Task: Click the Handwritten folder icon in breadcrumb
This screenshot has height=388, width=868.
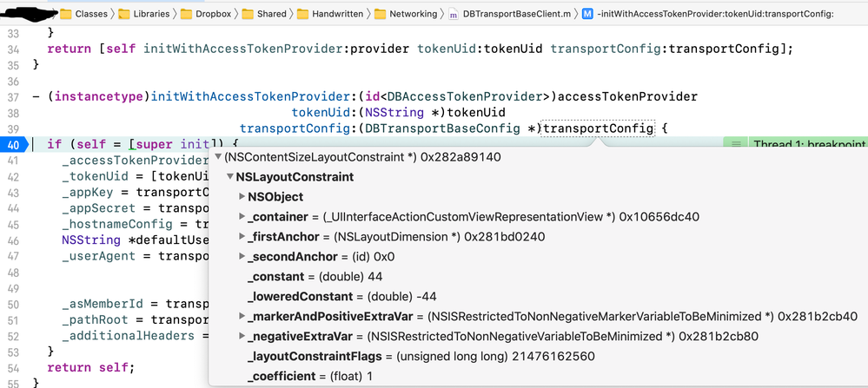Action: point(303,14)
